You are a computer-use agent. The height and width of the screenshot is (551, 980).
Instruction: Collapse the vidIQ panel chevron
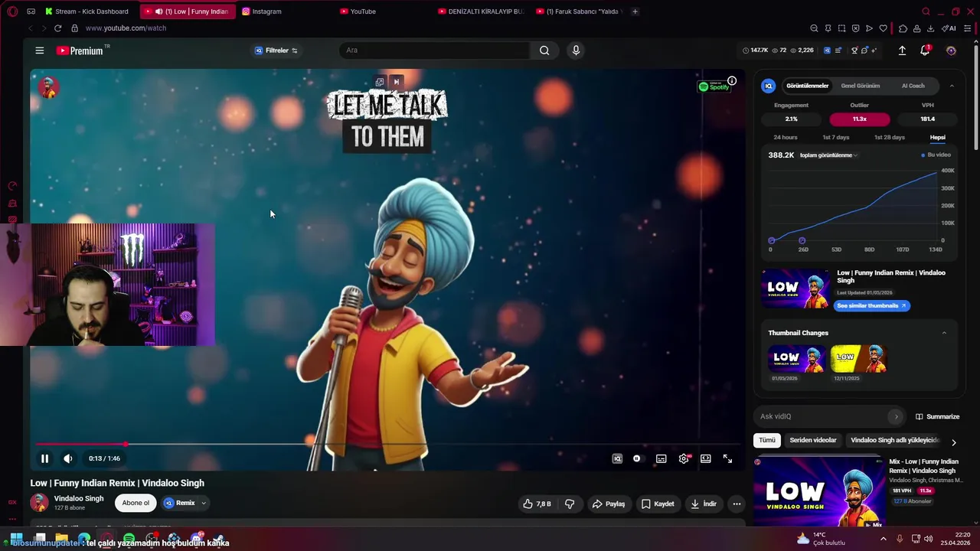[952, 86]
